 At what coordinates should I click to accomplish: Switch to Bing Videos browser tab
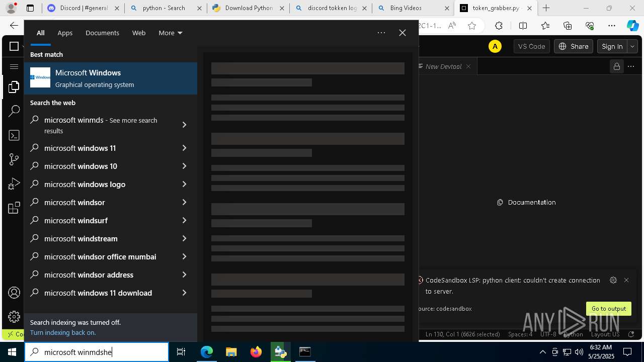(413, 8)
